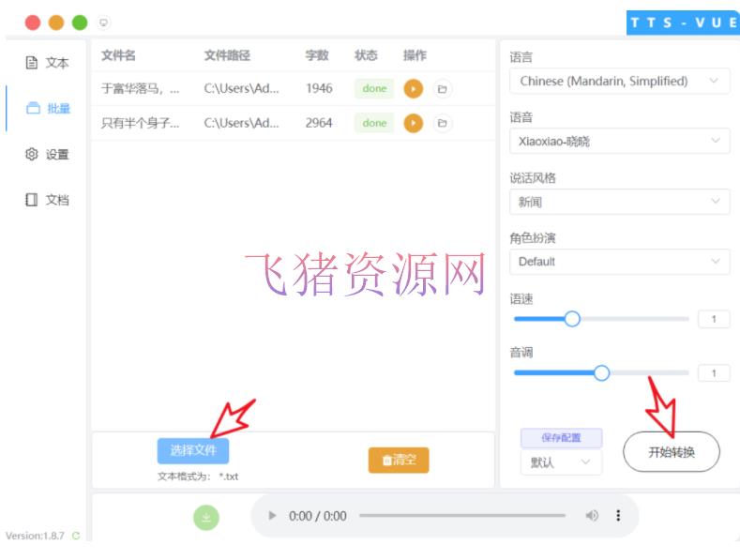Click the audio playback progress bar
740x560 pixels.
coord(462,516)
